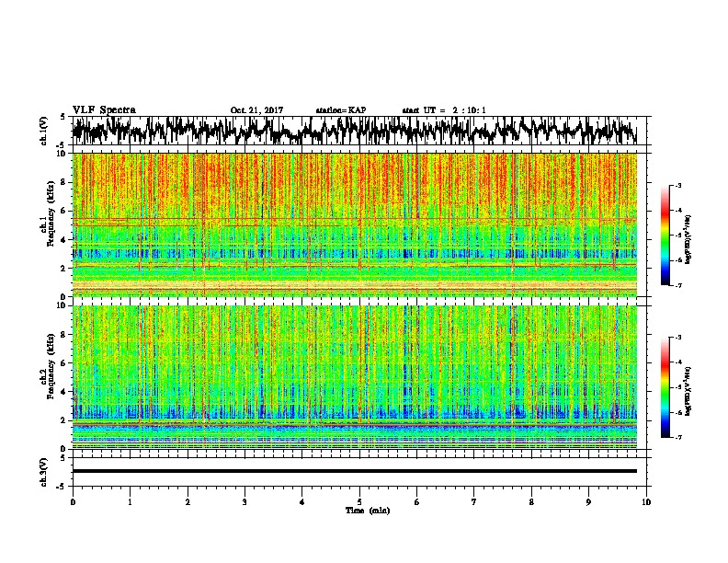Click the "6" frequency tick of ch.2 spectrogram
Image resolution: width=728 pixels, height=563 pixels.
(x=64, y=362)
